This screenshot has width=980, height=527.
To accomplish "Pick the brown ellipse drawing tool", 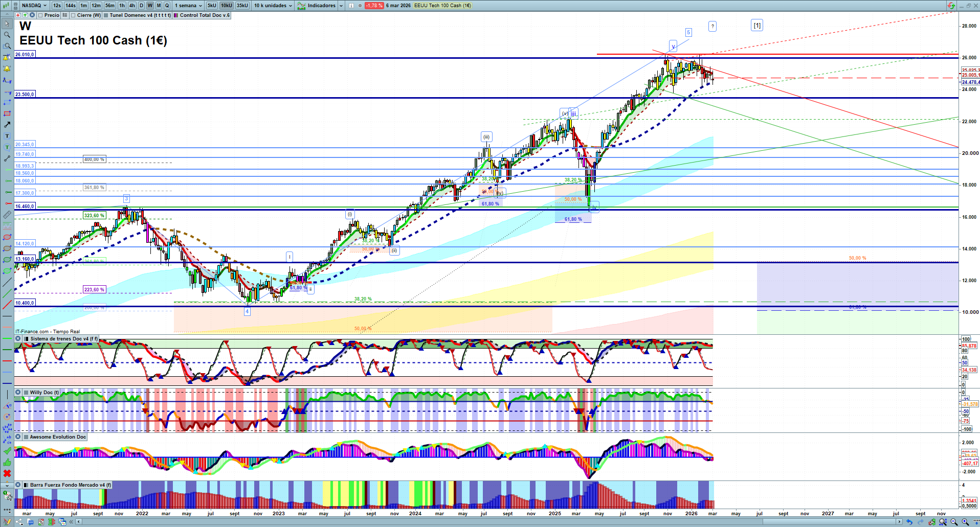I will [7, 248].
